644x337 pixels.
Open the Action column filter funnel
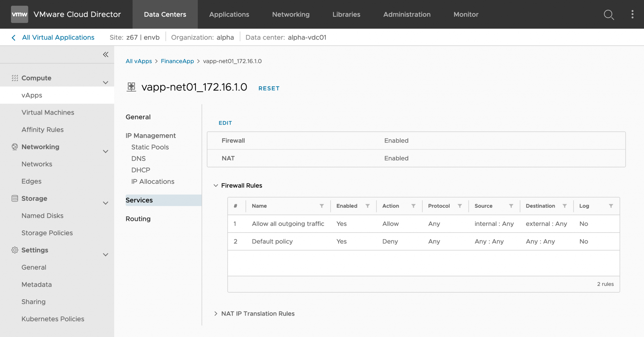point(414,206)
